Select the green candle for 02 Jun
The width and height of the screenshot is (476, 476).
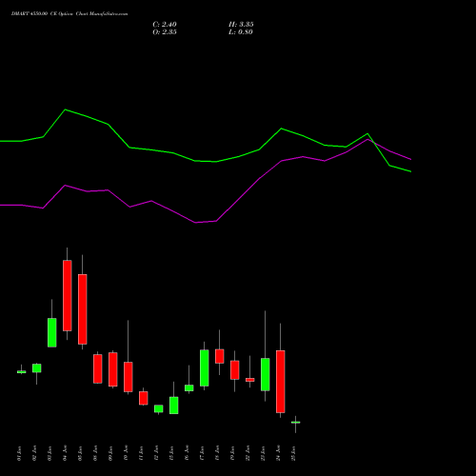tap(37, 368)
